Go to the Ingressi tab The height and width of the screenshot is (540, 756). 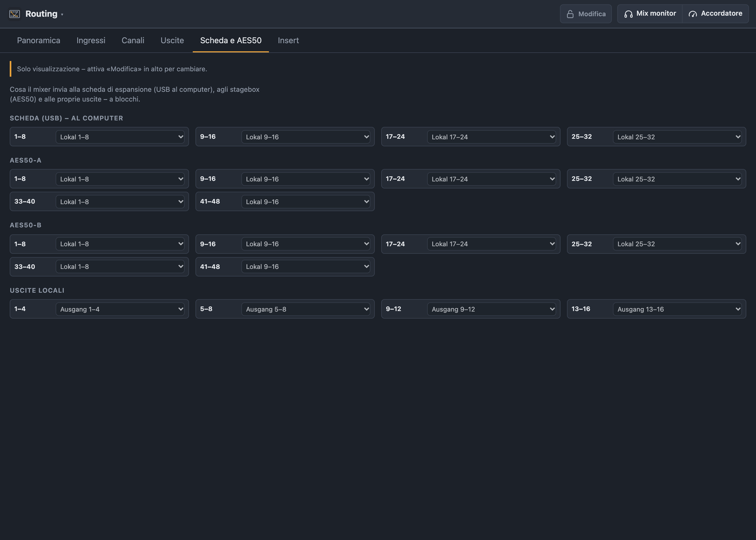click(91, 40)
